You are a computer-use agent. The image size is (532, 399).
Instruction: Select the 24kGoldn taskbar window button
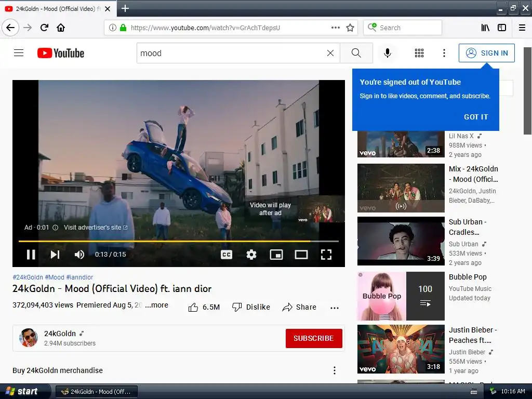coord(96,392)
